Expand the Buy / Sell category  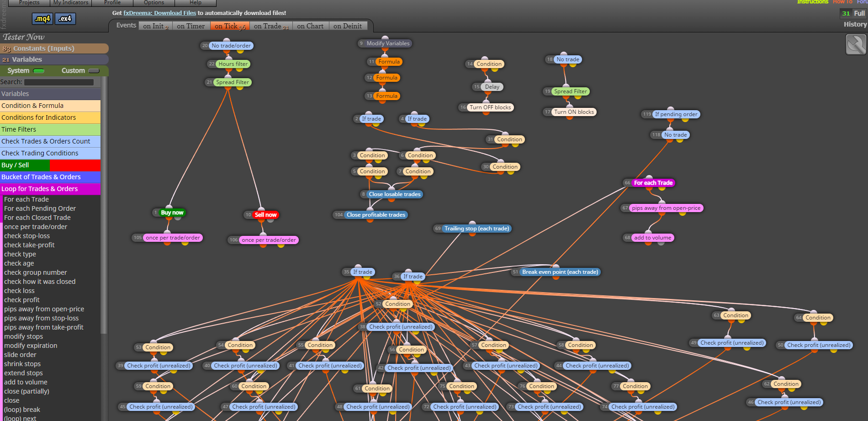[x=50, y=165]
